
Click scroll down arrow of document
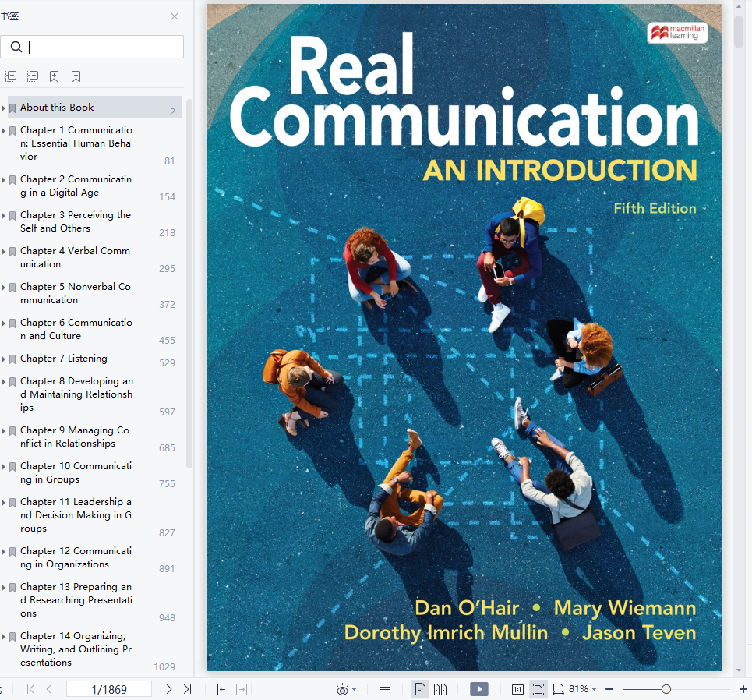(739, 670)
